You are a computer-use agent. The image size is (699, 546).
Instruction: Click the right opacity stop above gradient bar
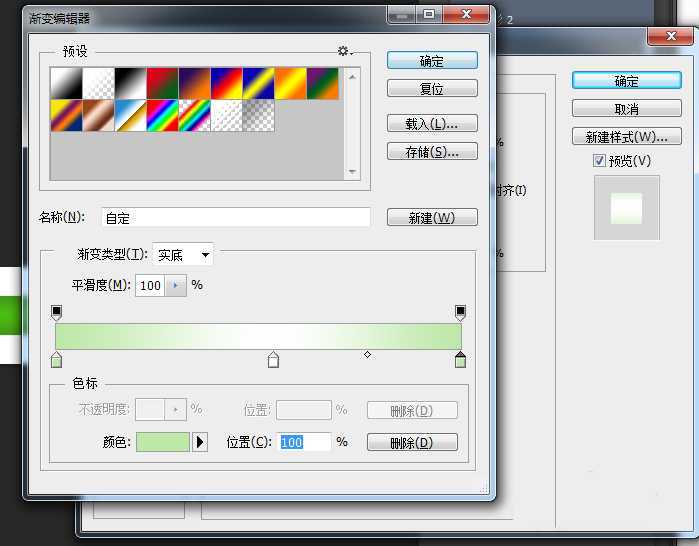click(460, 313)
